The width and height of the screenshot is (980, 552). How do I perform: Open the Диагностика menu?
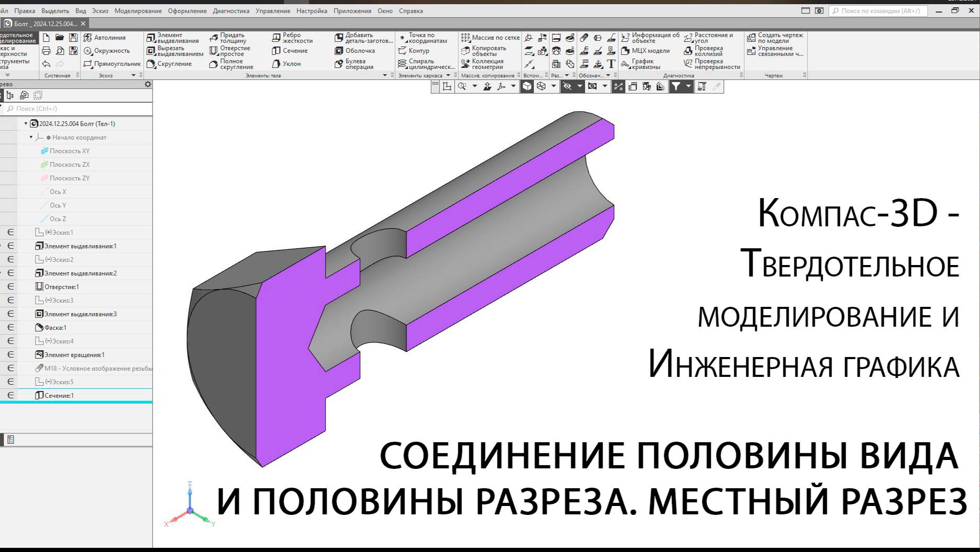(x=231, y=10)
